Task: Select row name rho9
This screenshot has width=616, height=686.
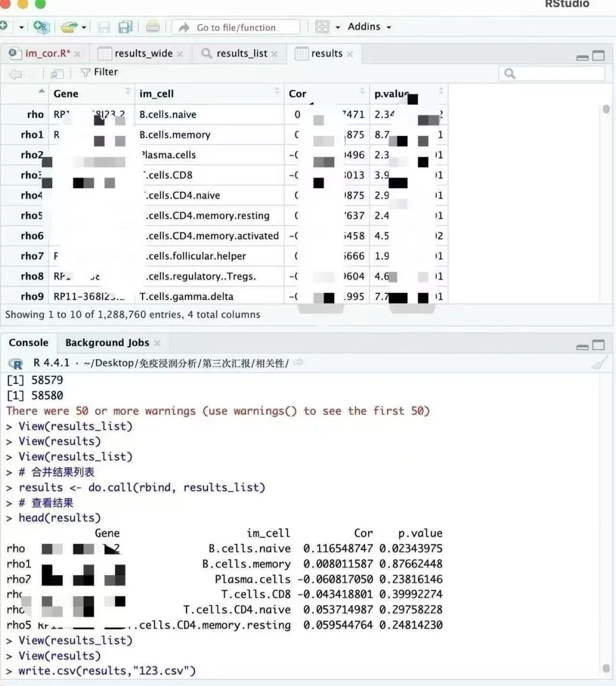Action: tap(32, 296)
